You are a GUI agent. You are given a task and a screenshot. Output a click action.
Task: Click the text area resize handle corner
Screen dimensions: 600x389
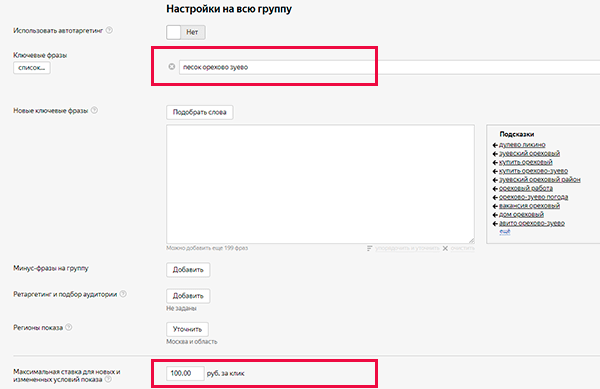click(471, 240)
